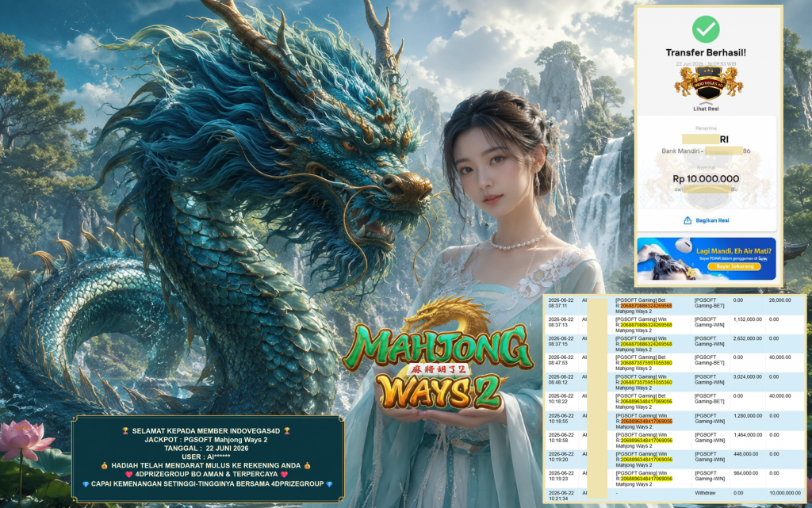Click the 2,652,000.00 win amount
The width and height of the screenshot is (812, 508).
click(747, 338)
